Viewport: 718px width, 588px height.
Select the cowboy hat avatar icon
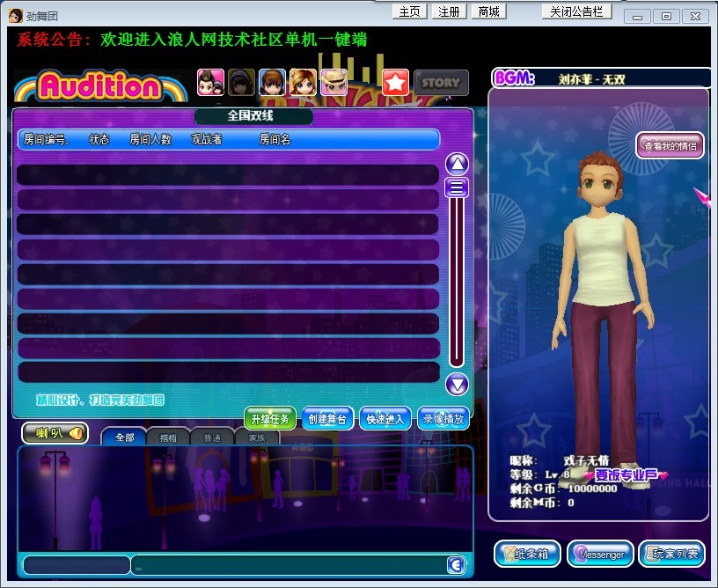333,82
